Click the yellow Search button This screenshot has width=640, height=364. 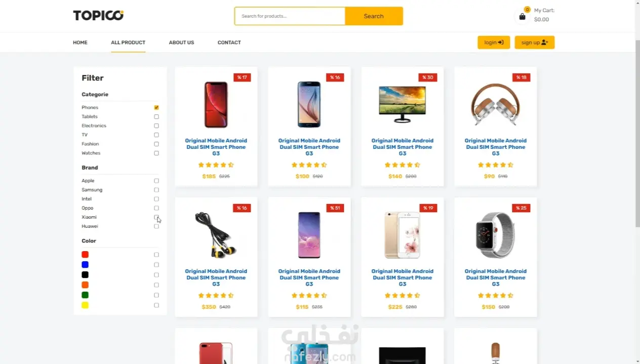click(x=374, y=16)
